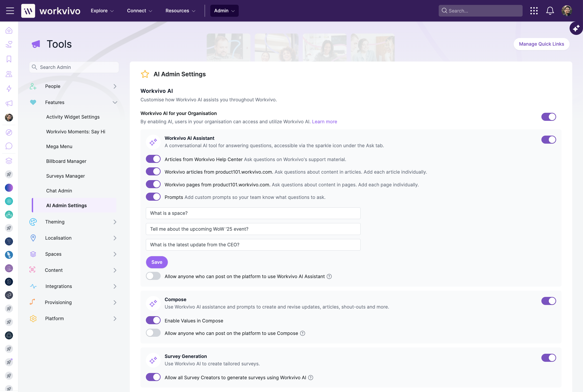Click the Compose sparkle icon
Screen dimensions: 583x392
point(153,303)
